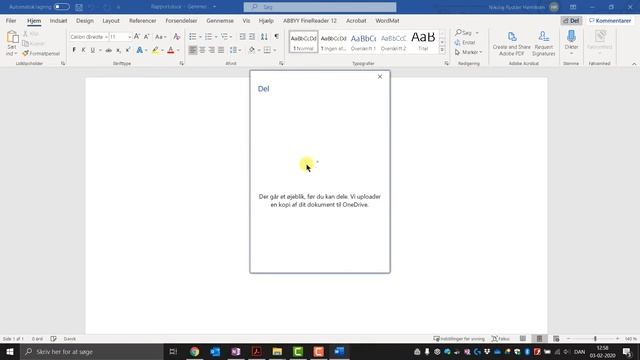Click Create and Share Adobe PDF
Viewport: 640px width, 360px height.
point(511,43)
